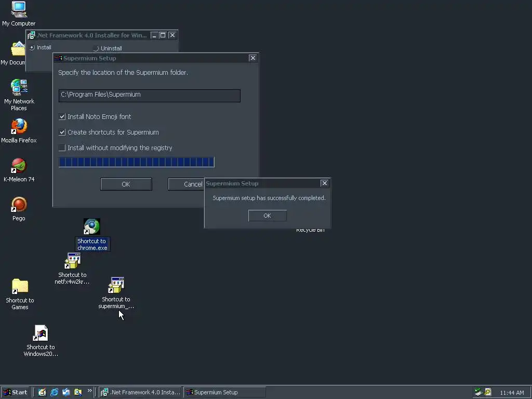Click the first Quick Launch desktop icon

click(42, 392)
